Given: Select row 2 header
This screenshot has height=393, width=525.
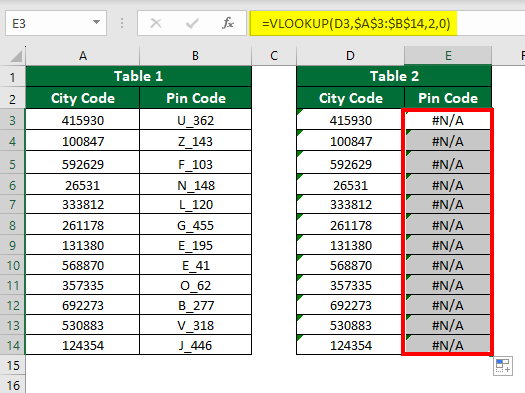Looking at the screenshot, I should tap(12, 98).
